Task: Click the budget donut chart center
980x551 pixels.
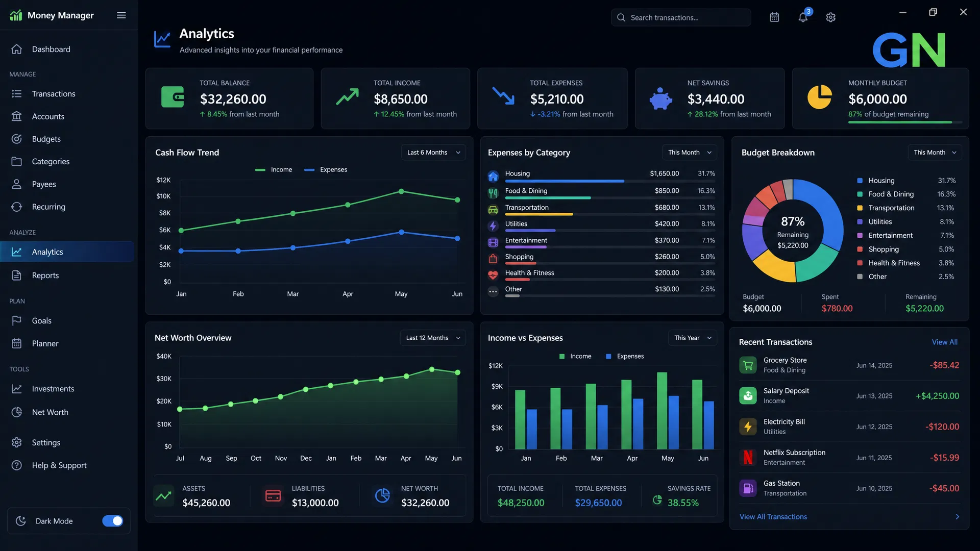Action: click(x=793, y=231)
